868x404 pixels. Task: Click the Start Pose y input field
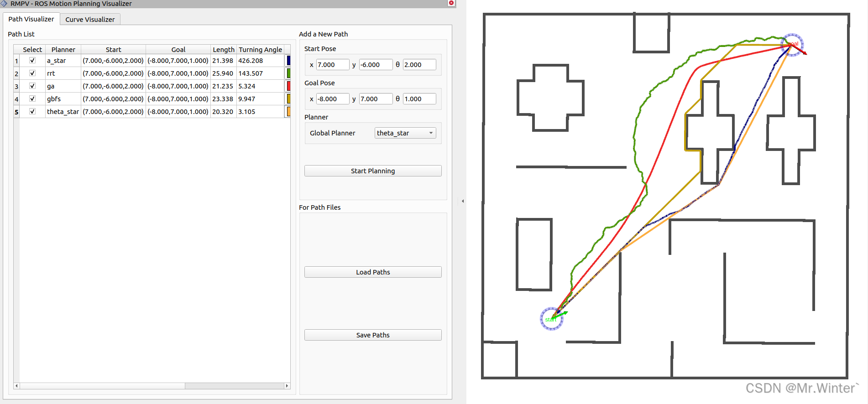click(376, 65)
